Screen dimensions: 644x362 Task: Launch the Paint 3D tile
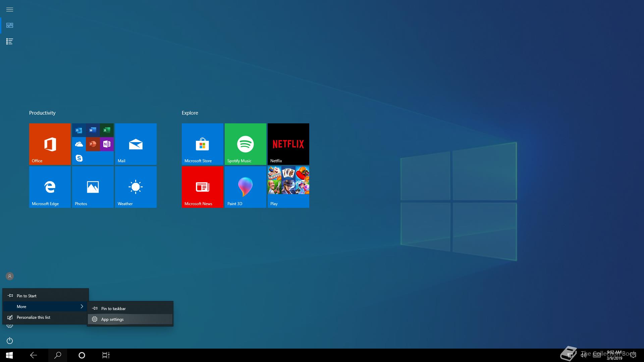click(x=246, y=187)
